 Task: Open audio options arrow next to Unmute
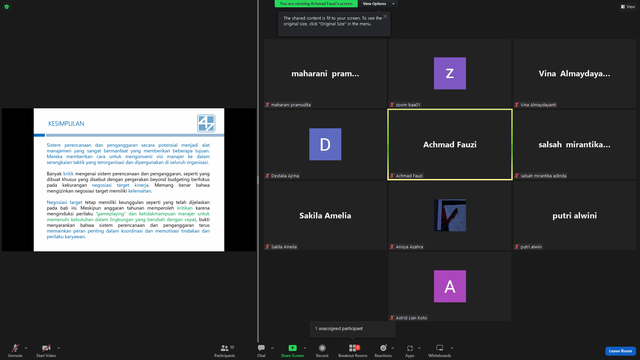pyautogui.click(x=26, y=348)
